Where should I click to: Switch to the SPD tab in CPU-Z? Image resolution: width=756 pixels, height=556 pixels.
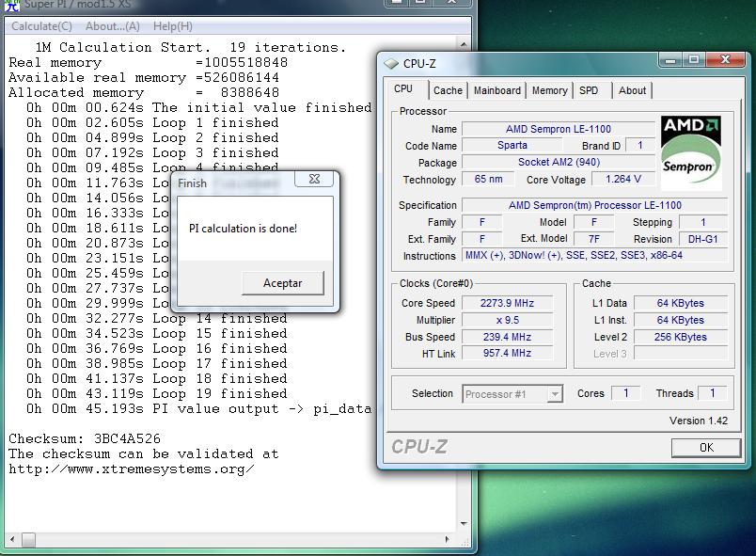[x=589, y=90]
